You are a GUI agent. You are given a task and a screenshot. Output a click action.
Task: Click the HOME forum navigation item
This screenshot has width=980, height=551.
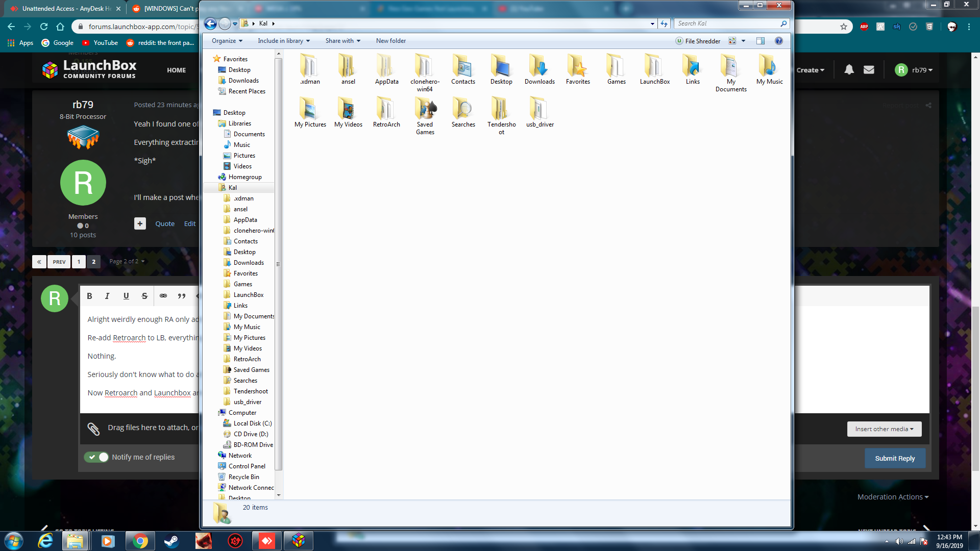tap(177, 70)
